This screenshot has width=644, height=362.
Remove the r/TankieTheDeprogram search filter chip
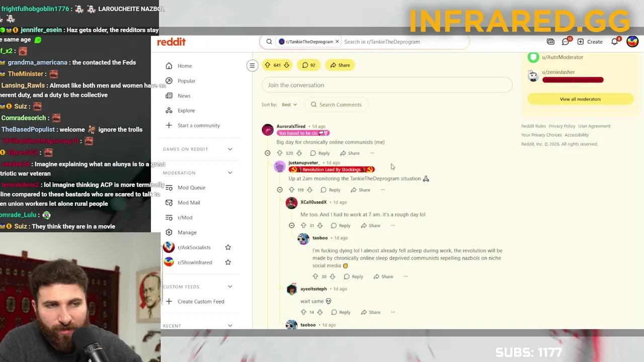point(337,42)
